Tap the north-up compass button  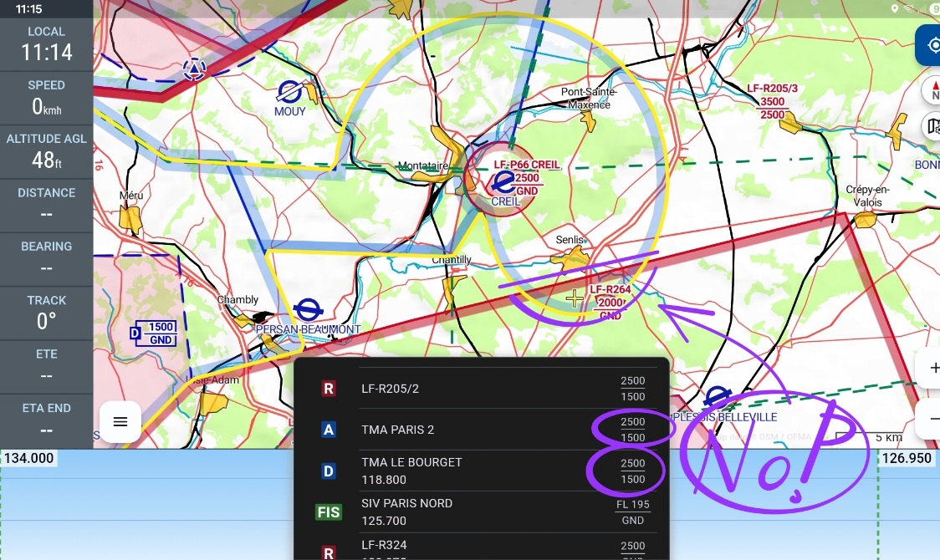pos(933,89)
